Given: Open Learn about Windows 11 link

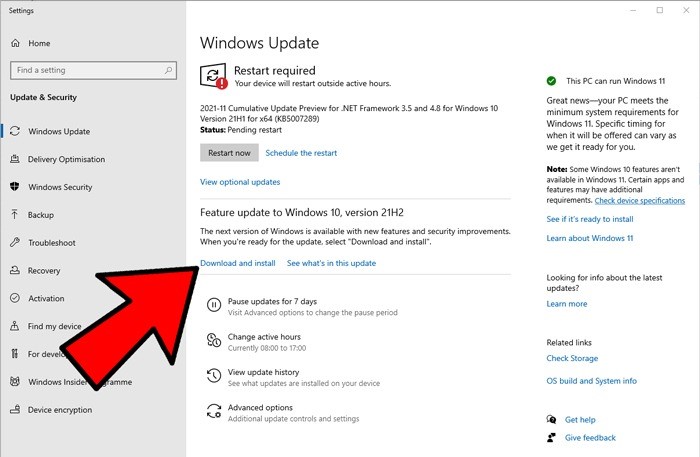Looking at the screenshot, I should (x=590, y=238).
